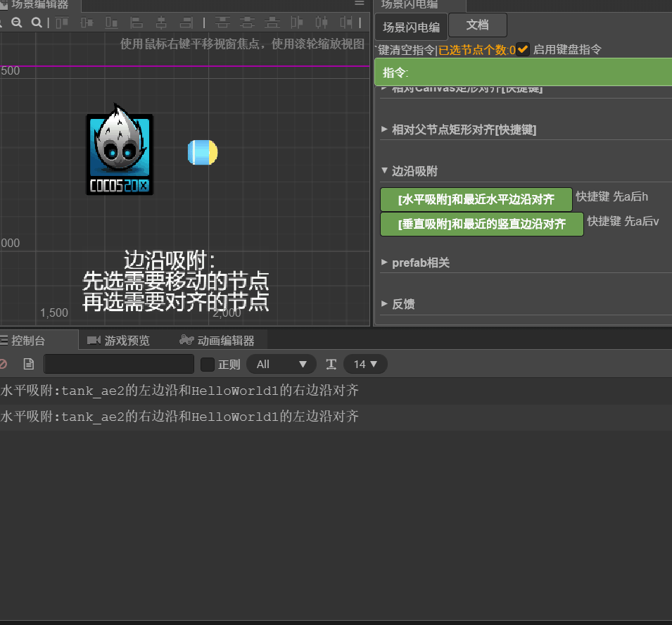Open the font size 14 dropdown
The height and width of the screenshot is (625, 672).
point(365,365)
